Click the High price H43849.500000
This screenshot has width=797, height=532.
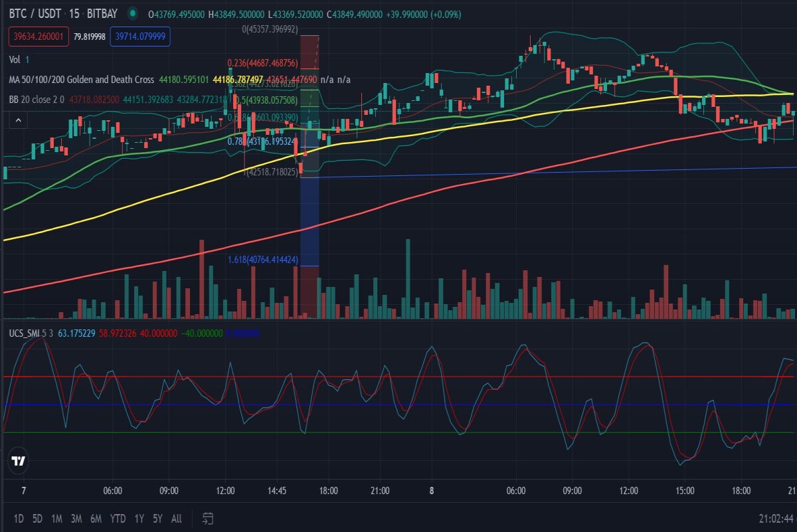pos(236,13)
